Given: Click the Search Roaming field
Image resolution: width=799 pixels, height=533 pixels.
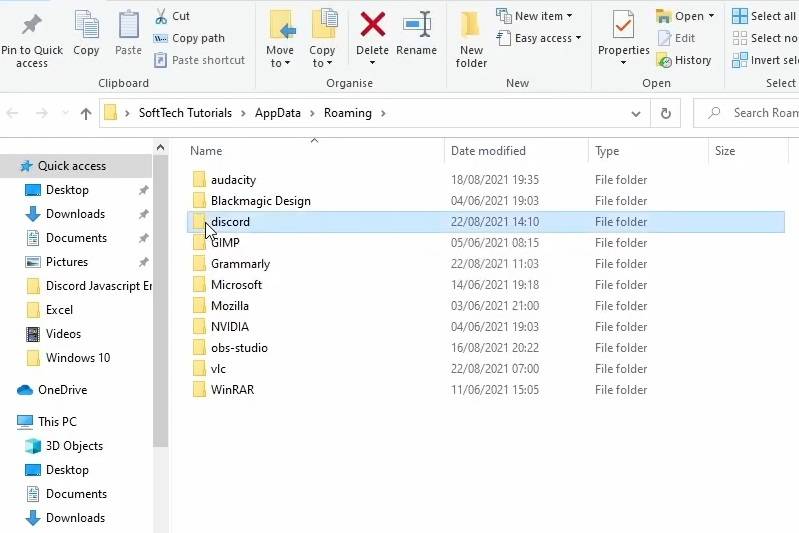Looking at the screenshot, I should 747,113.
